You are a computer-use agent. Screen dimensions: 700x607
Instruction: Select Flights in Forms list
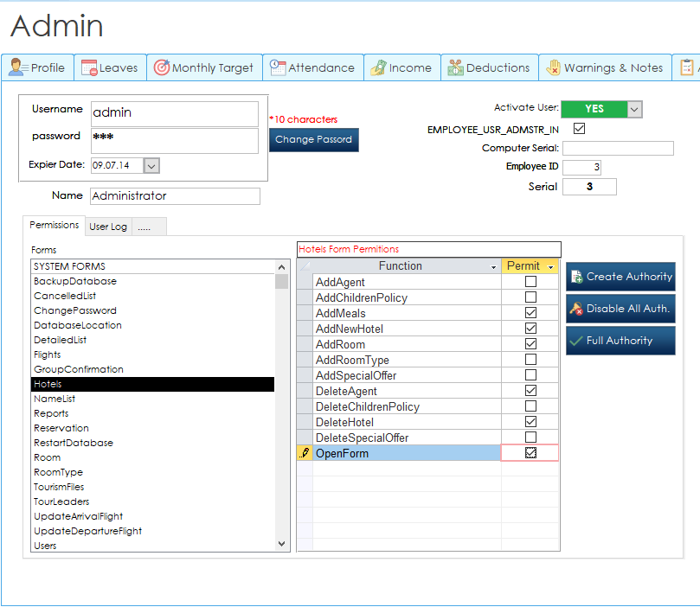point(152,355)
